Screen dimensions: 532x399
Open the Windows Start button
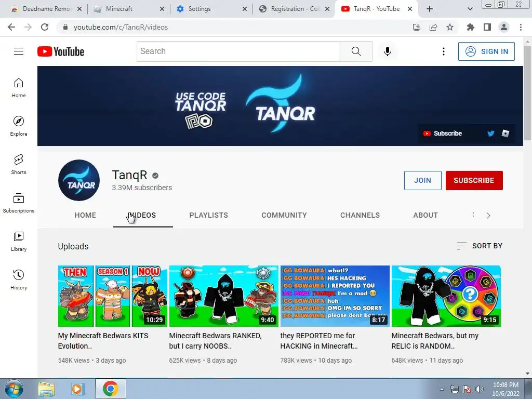[x=14, y=389]
